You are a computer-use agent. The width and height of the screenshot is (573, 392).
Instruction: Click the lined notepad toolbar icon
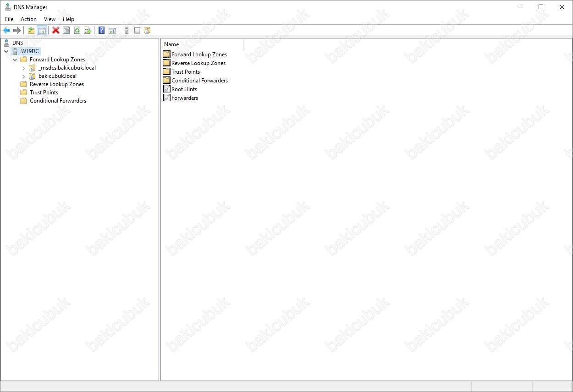[x=137, y=31]
